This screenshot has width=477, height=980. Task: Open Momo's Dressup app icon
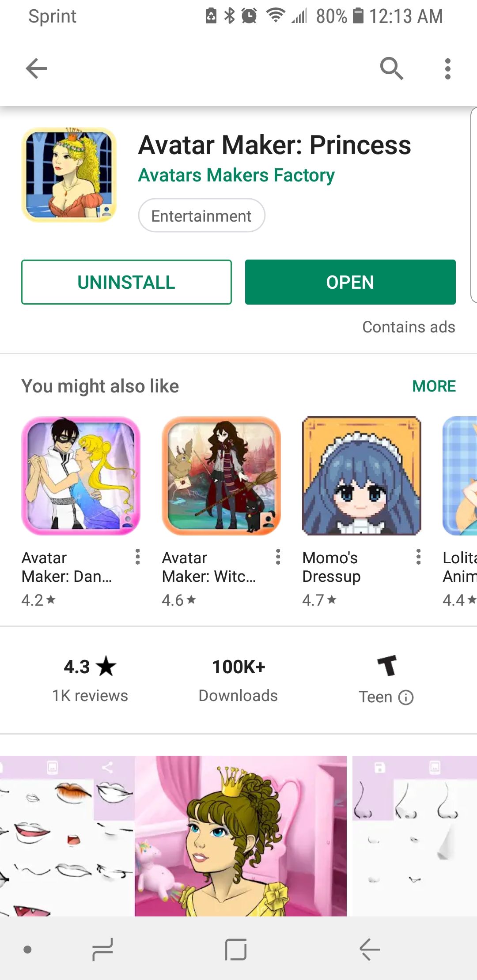tap(362, 476)
